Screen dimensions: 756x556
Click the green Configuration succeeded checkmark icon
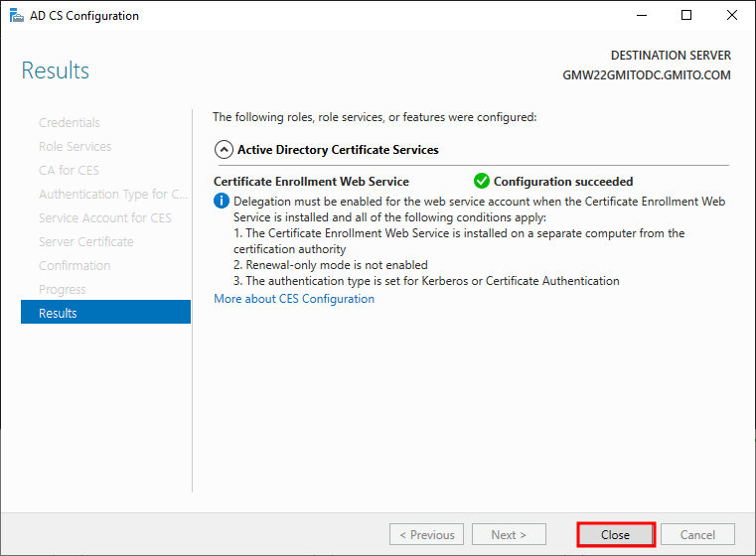(481, 181)
